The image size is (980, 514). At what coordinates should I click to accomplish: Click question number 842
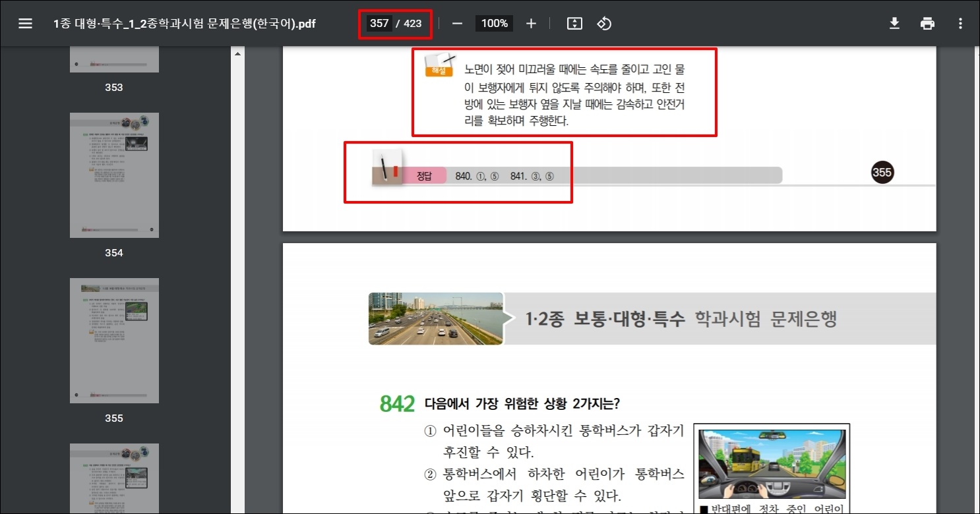coord(397,404)
